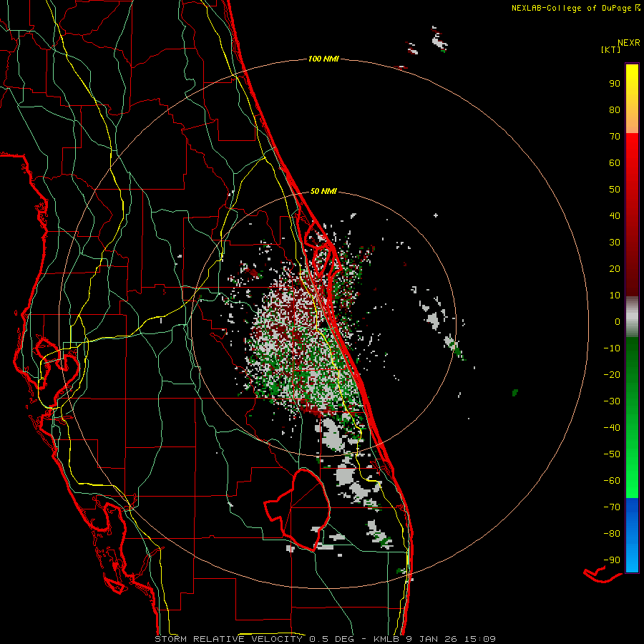This screenshot has width=644, height=644.
Task: Click the 90 value on velocity scale
Action: (x=615, y=84)
